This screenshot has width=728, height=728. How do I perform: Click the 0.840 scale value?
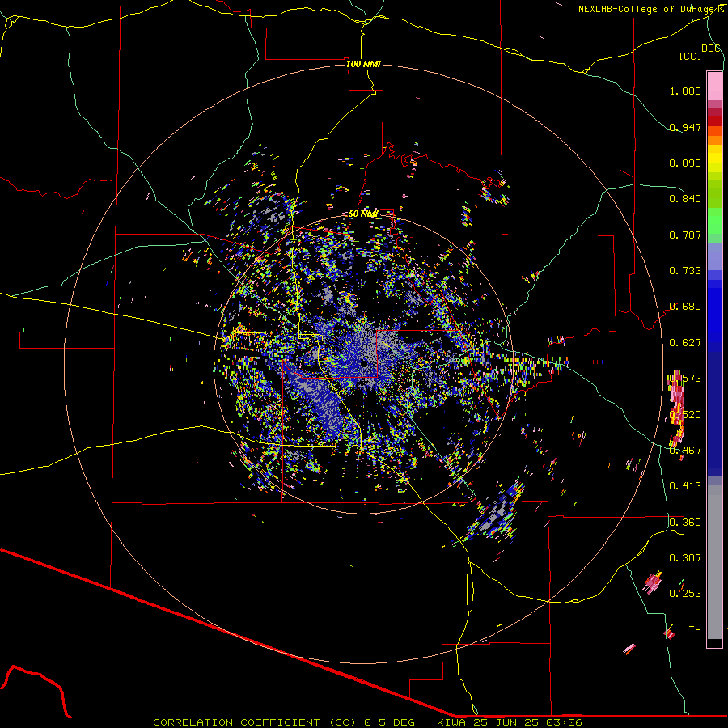685,199
